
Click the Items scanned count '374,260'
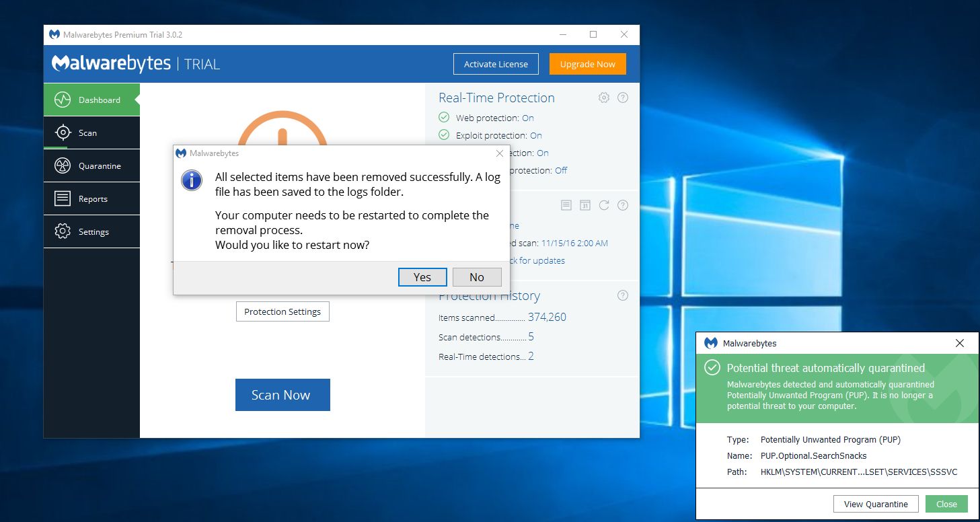pos(547,317)
